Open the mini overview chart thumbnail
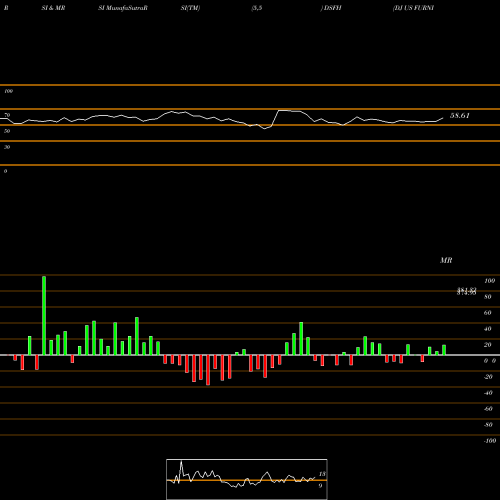 tap(247, 479)
